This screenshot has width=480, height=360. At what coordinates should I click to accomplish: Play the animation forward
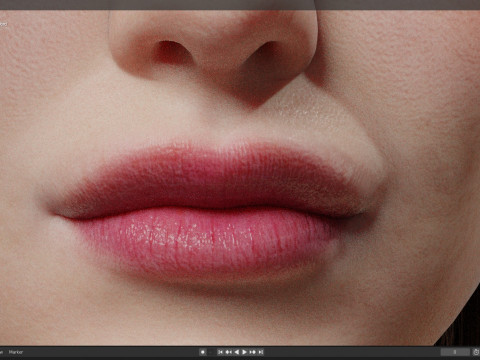point(244,352)
